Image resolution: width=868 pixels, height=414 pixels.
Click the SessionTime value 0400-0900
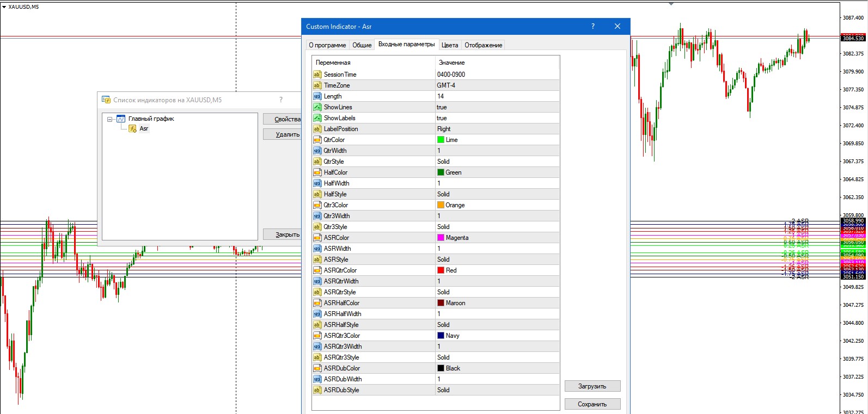(451, 75)
